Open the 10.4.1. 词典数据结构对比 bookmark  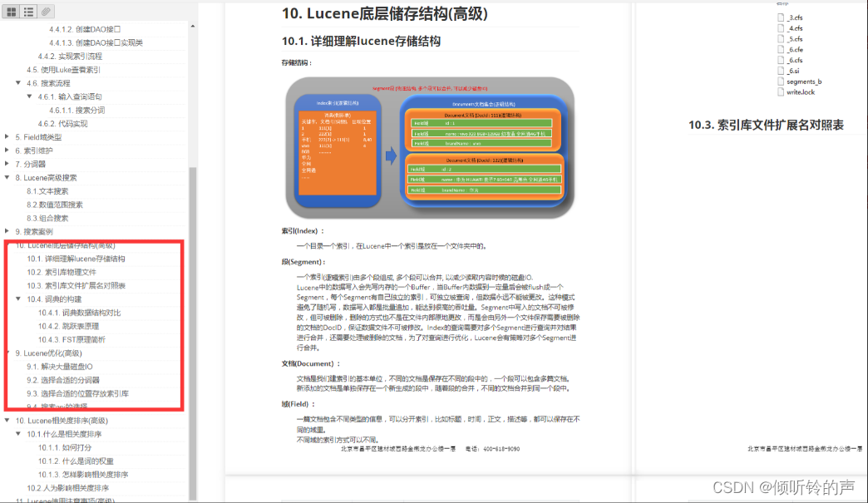tap(79, 313)
